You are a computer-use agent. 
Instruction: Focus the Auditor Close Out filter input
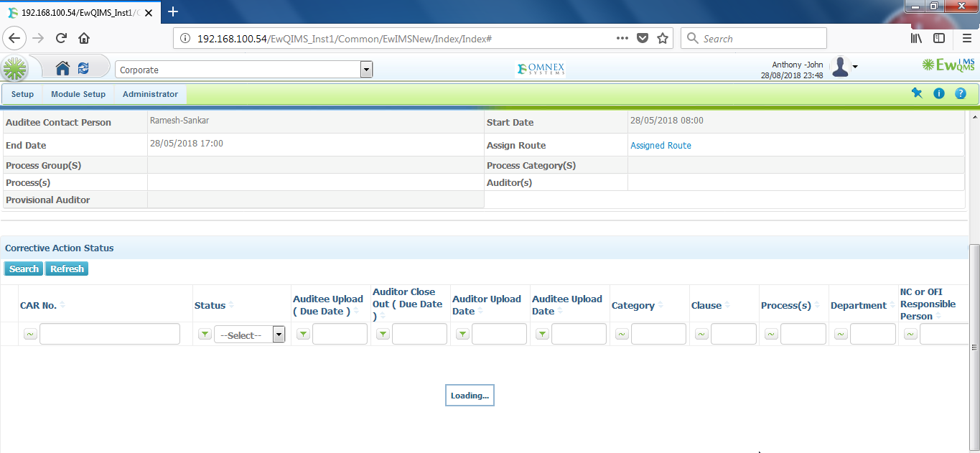420,334
